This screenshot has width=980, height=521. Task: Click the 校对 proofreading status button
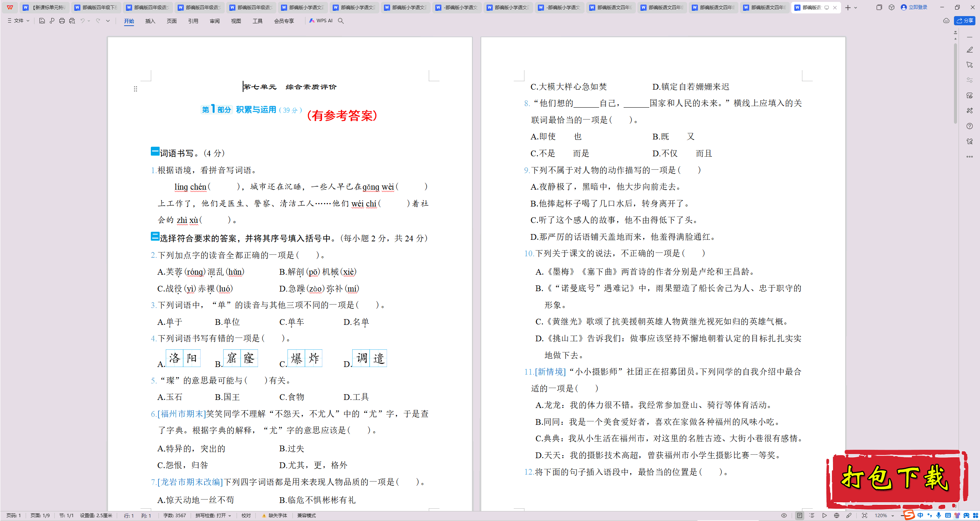point(246,516)
